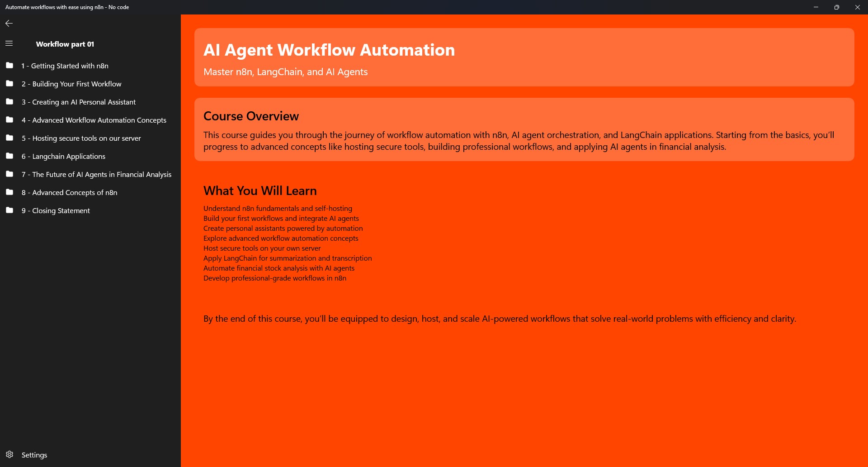Click the Settings label at bottom left
The height and width of the screenshot is (467, 868).
(x=34, y=455)
